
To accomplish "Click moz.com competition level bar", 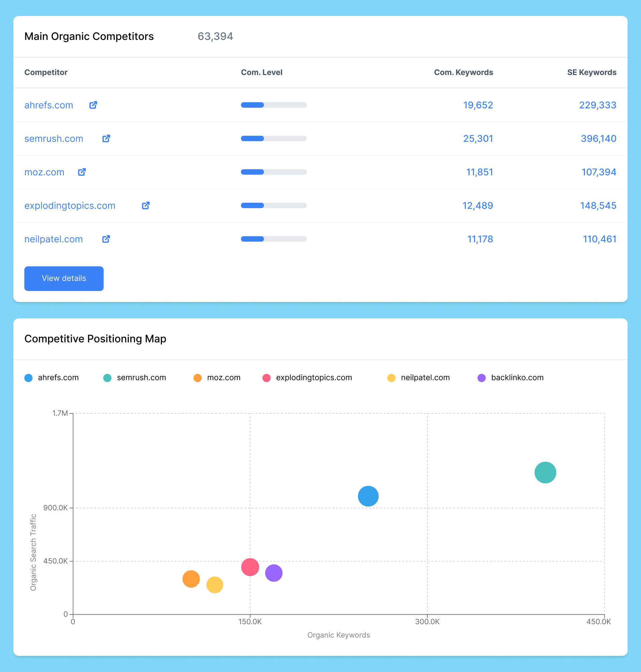I will pos(274,172).
